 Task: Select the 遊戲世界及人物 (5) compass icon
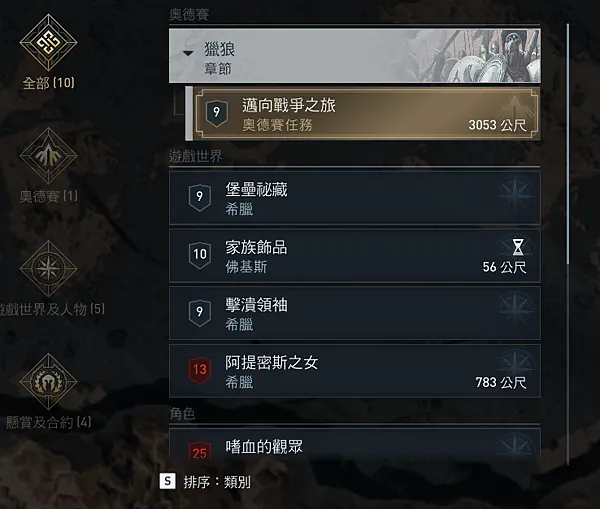(49, 268)
